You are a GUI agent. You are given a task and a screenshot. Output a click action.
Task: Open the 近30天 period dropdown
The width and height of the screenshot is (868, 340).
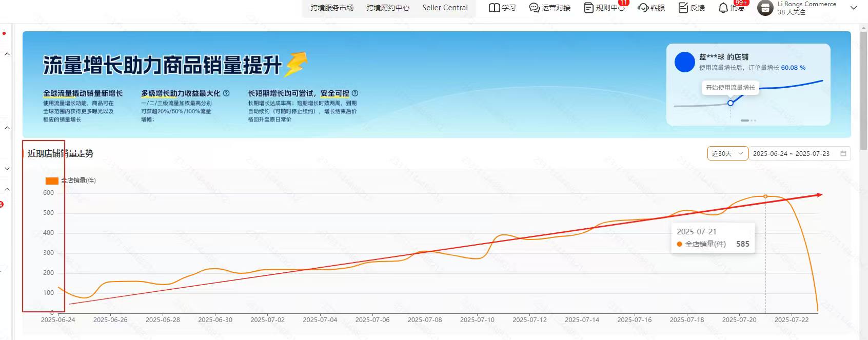(x=727, y=153)
